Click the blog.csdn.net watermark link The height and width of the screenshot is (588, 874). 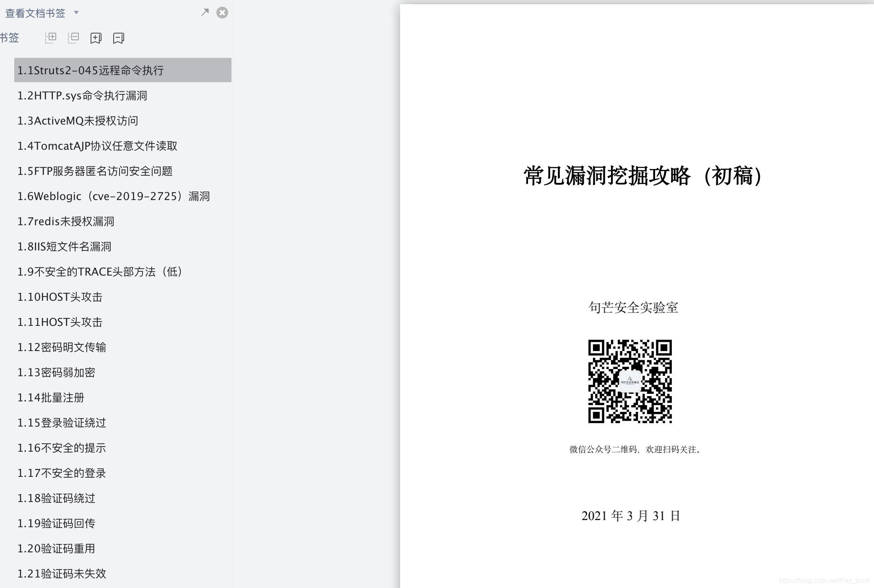(x=827, y=582)
